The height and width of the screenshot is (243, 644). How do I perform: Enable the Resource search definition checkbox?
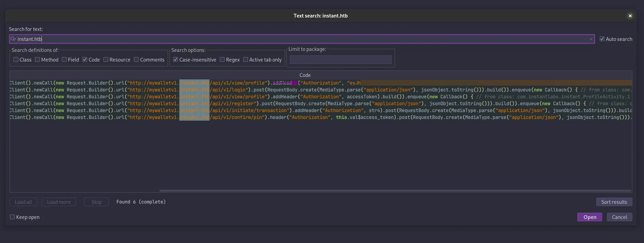point(106,59)
